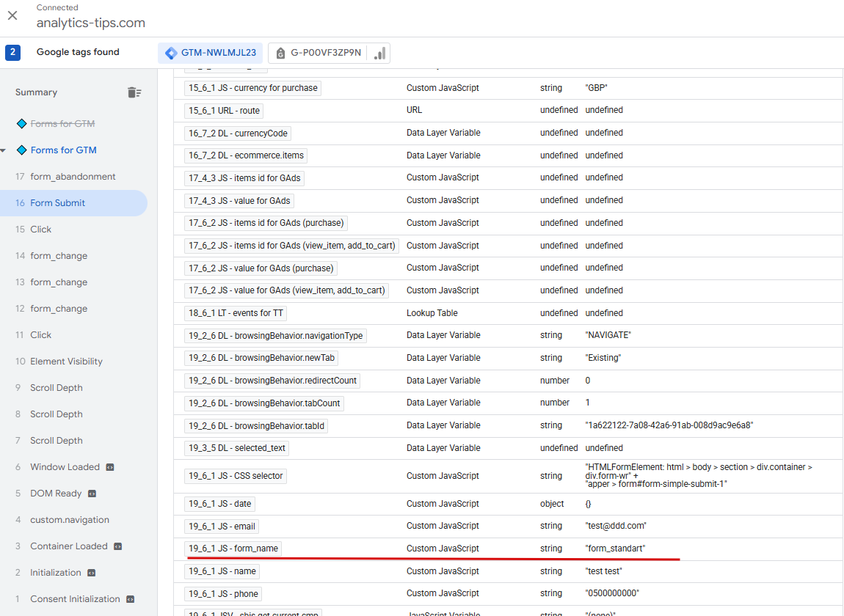This screenshot has width=844, height=616.
Task: Open the bar chart icon next to G-P00VF3ZP9N
Action: (380, 53)
